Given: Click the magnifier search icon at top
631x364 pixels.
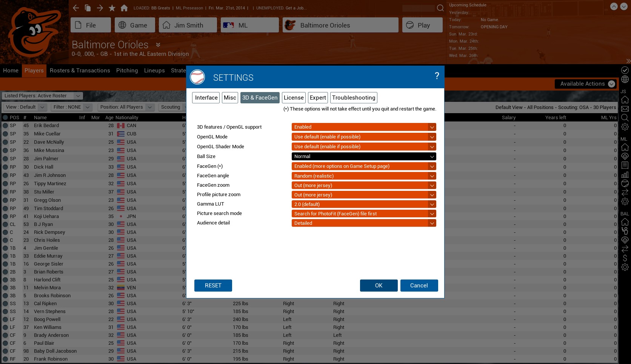Looking at the screenshot, I should [440, 8].
